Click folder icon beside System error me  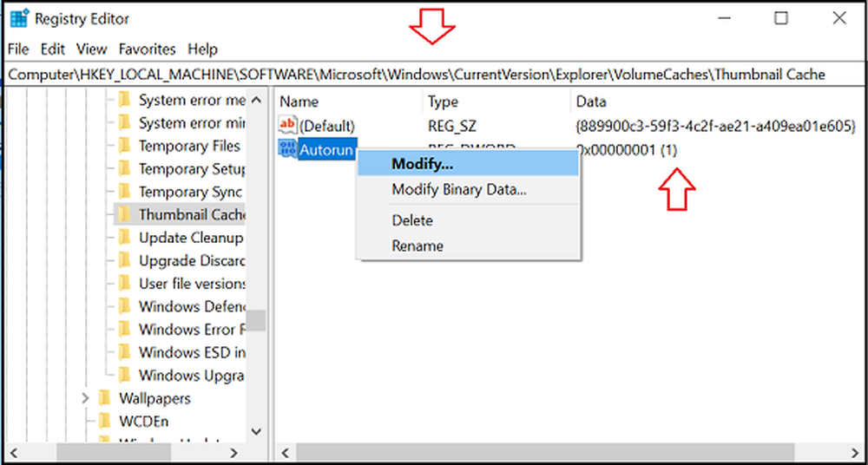click(124, 100)
